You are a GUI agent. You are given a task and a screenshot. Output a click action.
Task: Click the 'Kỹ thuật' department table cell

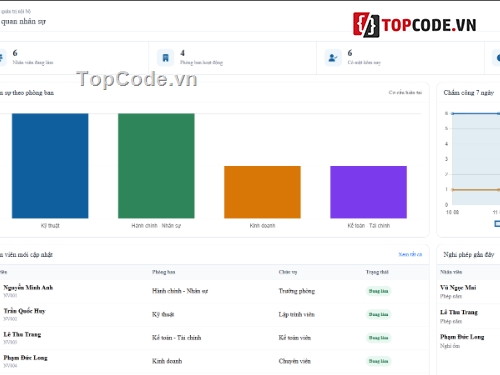pyautogui.click(x=163, y=314)
